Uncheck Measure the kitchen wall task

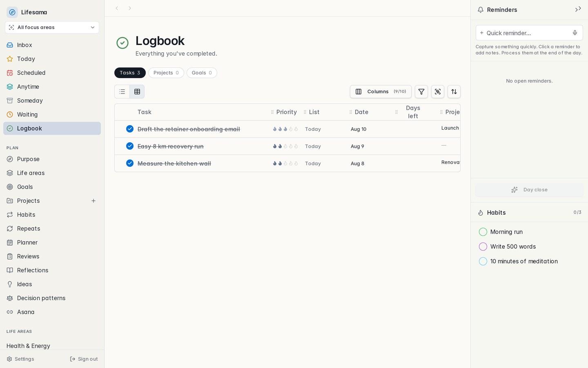pyautogui.click(x=130, y=163)
